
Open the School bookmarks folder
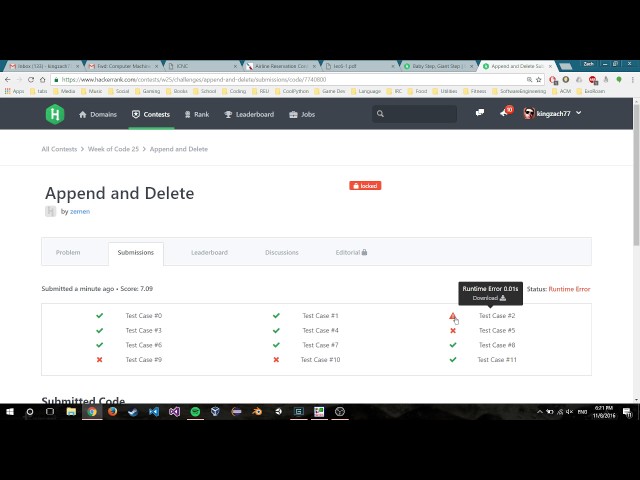pos(205,91)
